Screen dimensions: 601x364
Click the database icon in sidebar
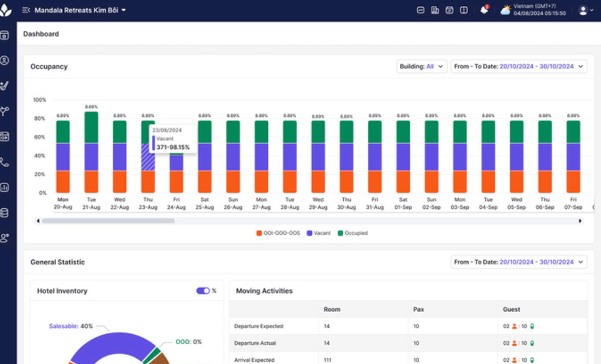pos(5,213)
